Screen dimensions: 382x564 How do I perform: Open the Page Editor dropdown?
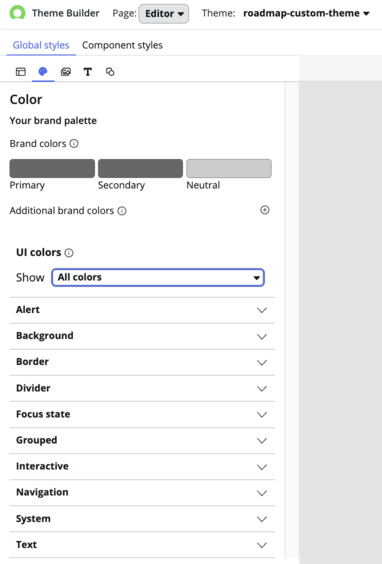pyautogui.click(x=164, y=14)
